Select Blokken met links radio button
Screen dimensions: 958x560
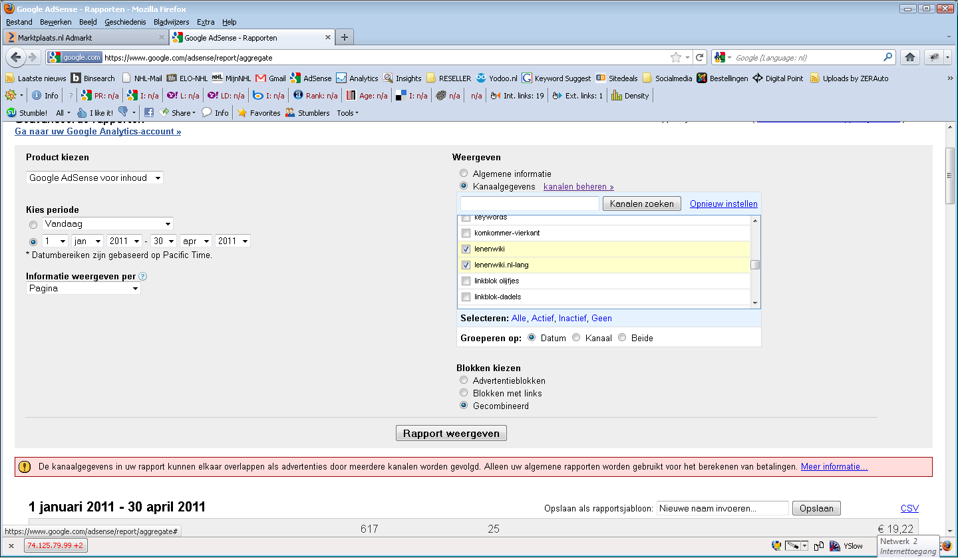pyautogui.click(x=464, y=392)
